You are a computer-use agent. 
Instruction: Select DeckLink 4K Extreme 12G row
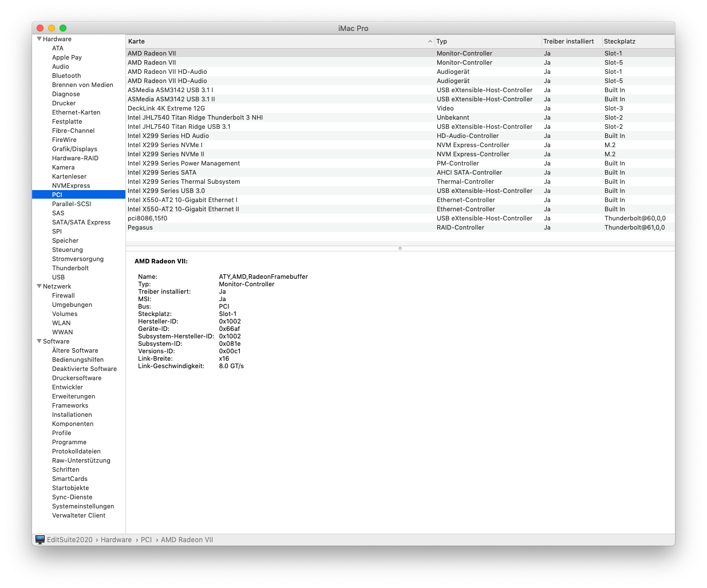[x=400, y=108]
